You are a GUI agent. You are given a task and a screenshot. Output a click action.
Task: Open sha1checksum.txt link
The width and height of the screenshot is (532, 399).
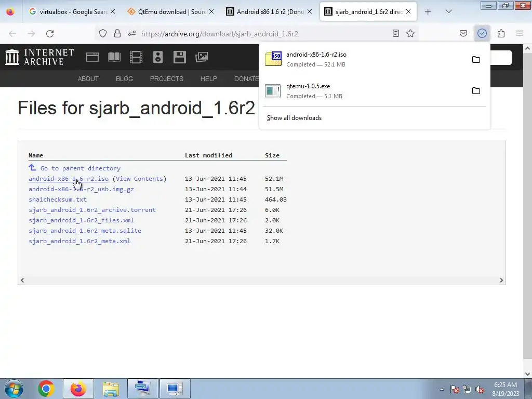coord(58,199)
